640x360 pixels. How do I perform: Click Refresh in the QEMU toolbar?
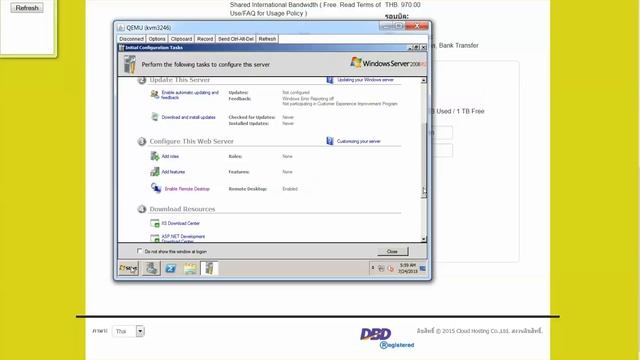pos(267,39)
